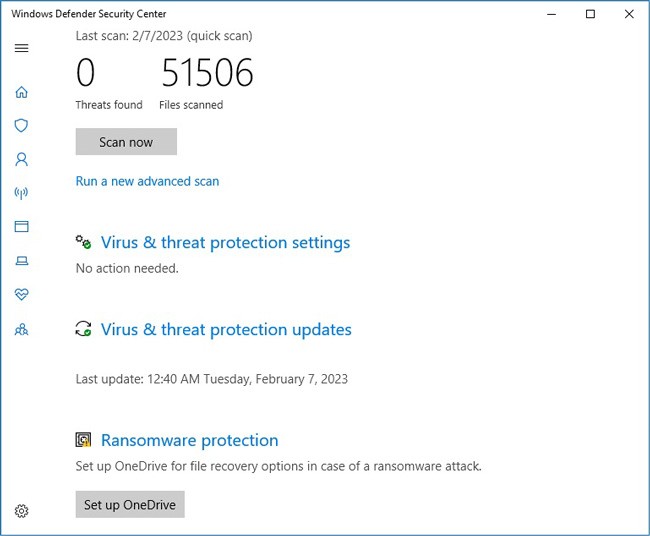This screenshot has height=536, width=650.
Task: Open Virus & threat protection updates link
Action: coord(226,330)
